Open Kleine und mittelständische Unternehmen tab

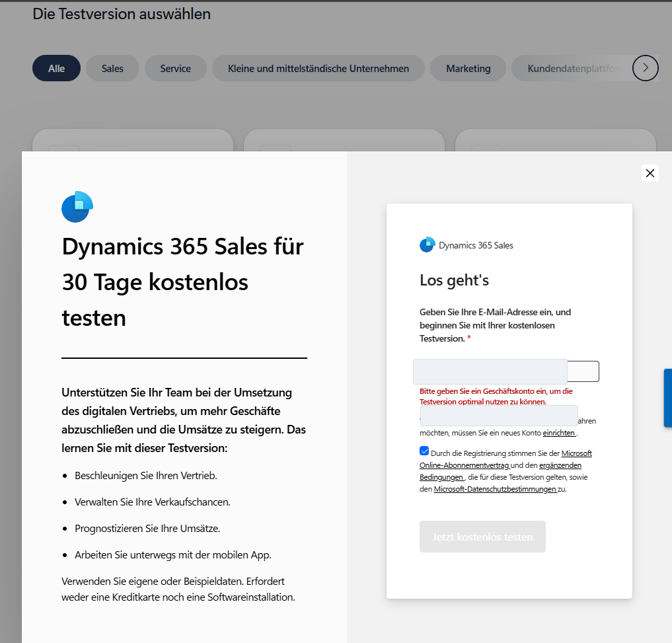pyautogui.click(x=318, y=68)
